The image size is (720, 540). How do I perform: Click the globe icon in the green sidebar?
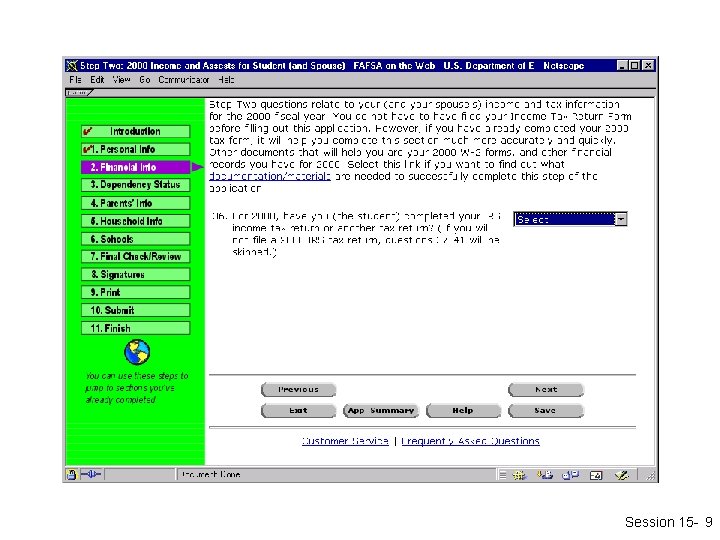[x=137, y=352]
